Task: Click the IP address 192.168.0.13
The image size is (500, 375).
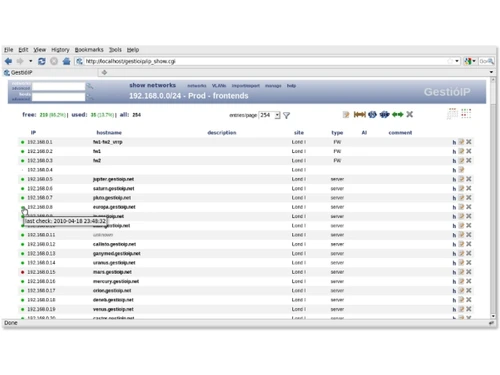Action: coord(41,254)
